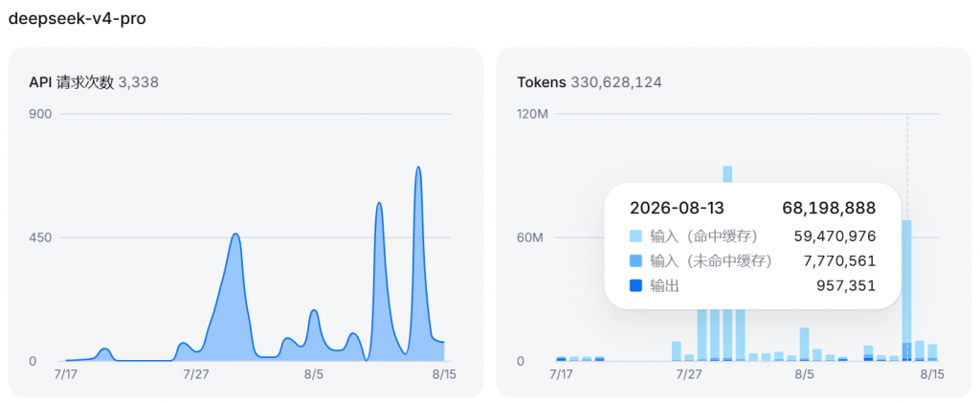Click the 3,338 request count value
Viewport: 980px width, 404px height.
138,82
